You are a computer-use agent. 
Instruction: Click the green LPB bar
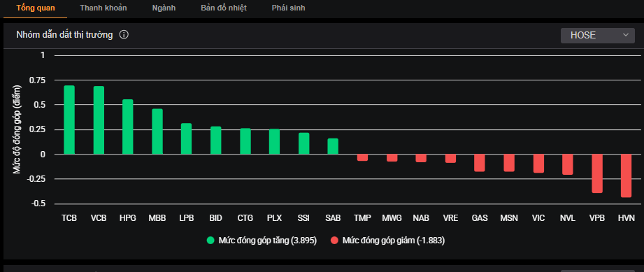coord(187,139)
